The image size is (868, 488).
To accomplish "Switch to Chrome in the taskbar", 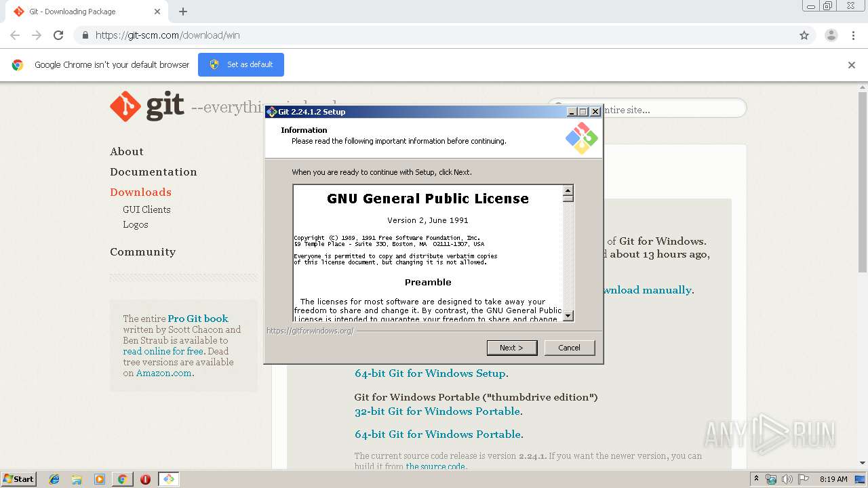I will pyautogui.click(x=122, y=479).
